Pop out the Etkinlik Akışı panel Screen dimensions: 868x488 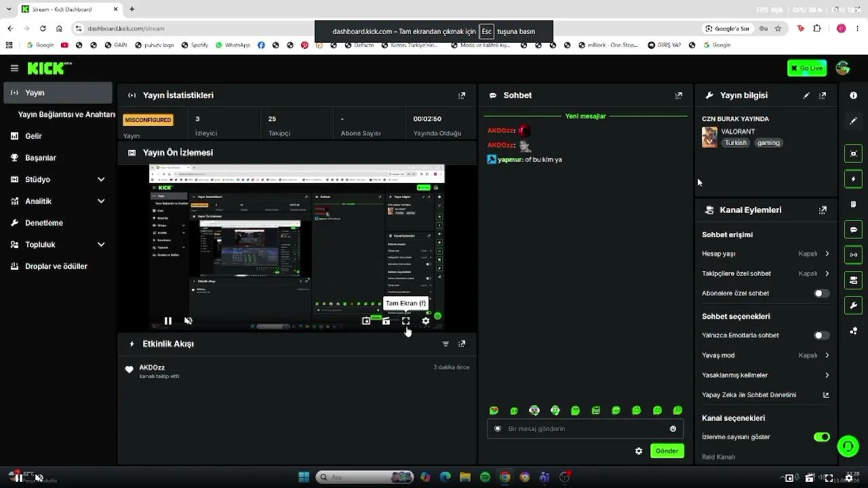click(x=462, y=344)
